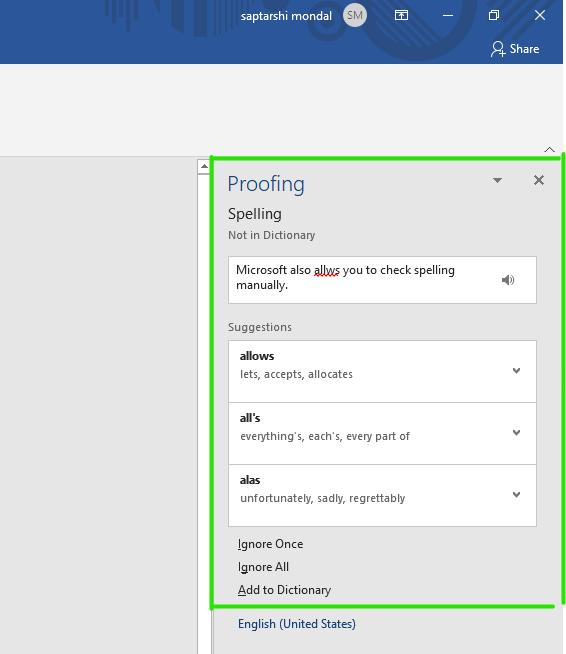
Task: Open Proofing pane options arrow
Action: coord(497,180)
